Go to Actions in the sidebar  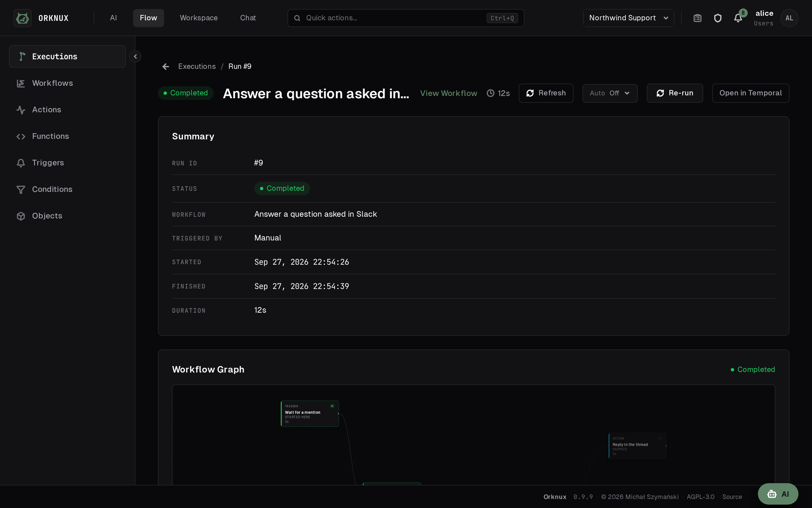[x=67, y=110]
